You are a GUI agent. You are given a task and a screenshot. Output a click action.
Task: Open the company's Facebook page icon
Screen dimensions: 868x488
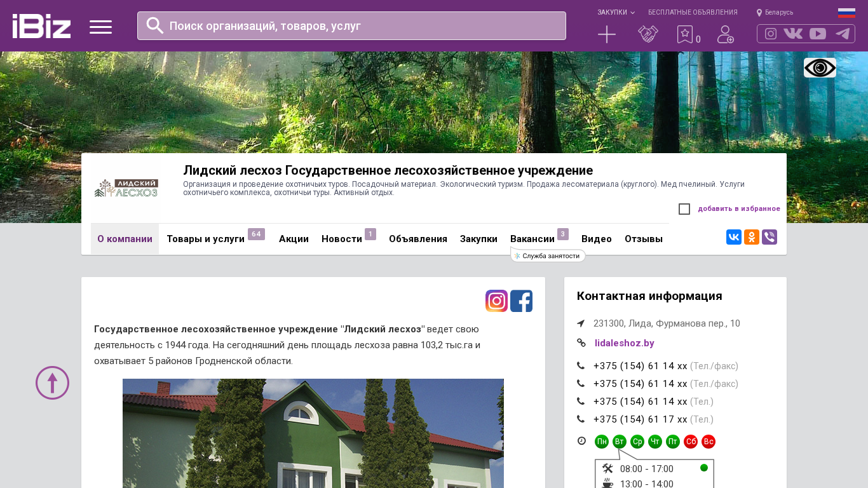point(522,301)
